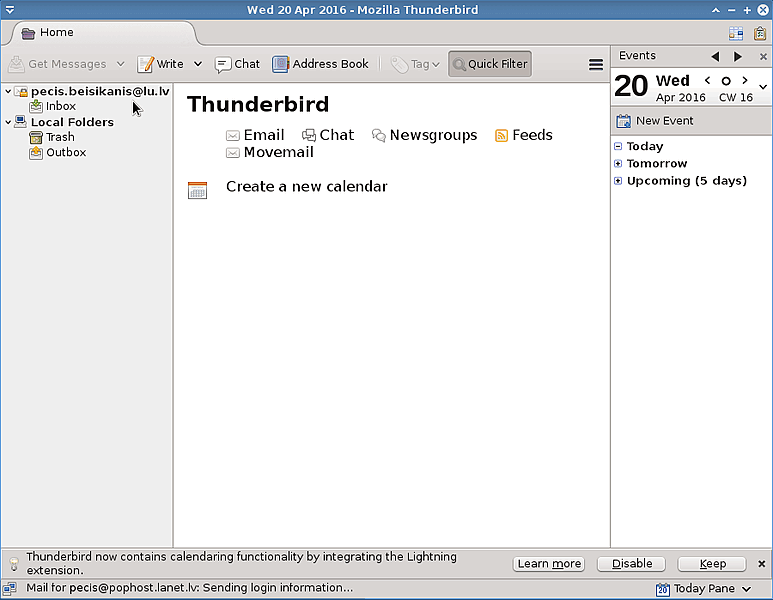The height and width of the screenshot is (600, 773).
Task: Set up a Feeds account
Action: 524,135
